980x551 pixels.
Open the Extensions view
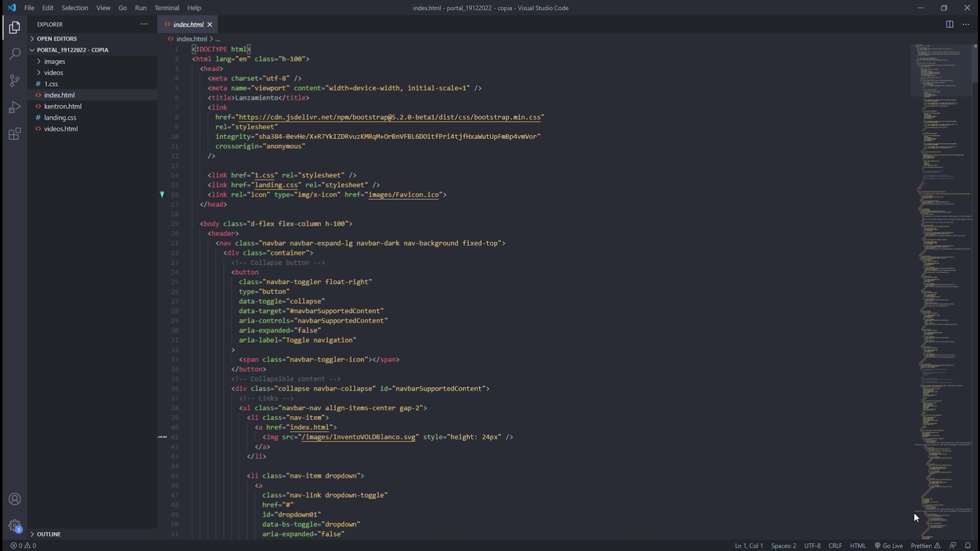[x=15, y=134]
